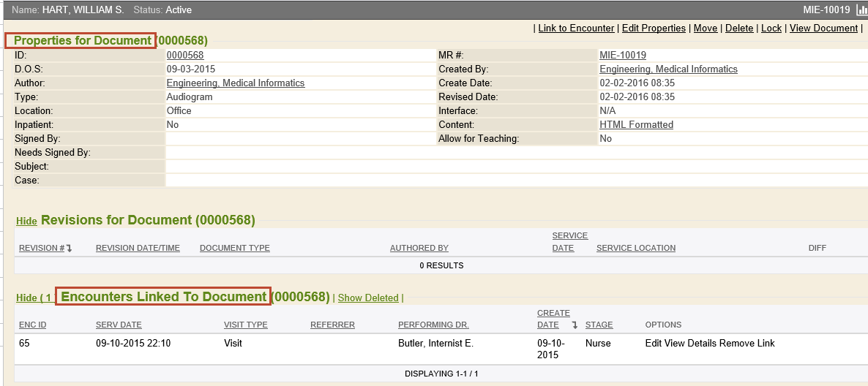Click Author Engineering, Medical Informatics link
868x386 pixels.
click(x=236, y=83)
